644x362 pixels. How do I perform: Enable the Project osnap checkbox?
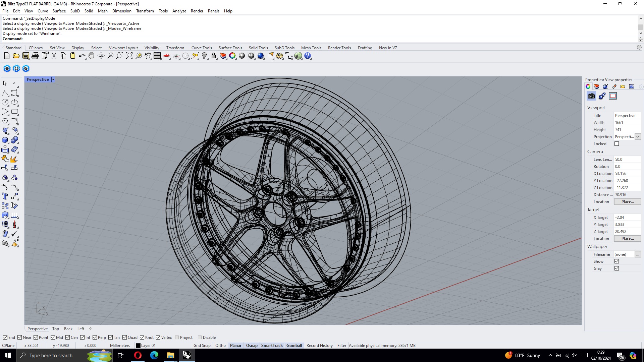tap(177, 338)
